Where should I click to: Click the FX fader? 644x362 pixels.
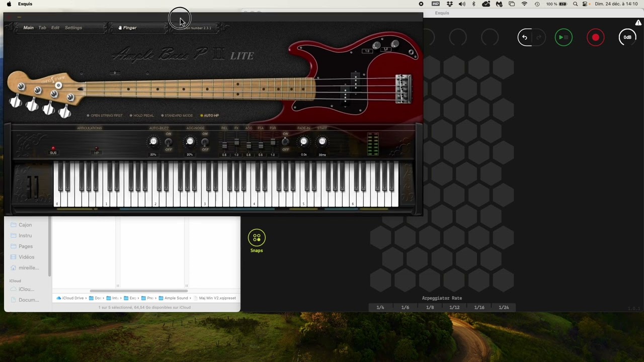pos(236,142)
